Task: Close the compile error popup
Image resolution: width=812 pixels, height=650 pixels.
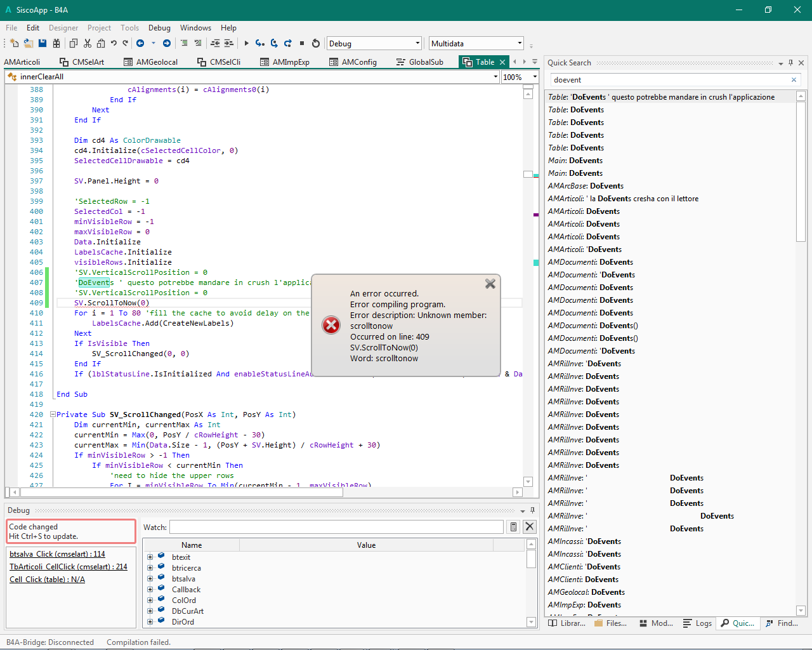Action: [490, 284]
